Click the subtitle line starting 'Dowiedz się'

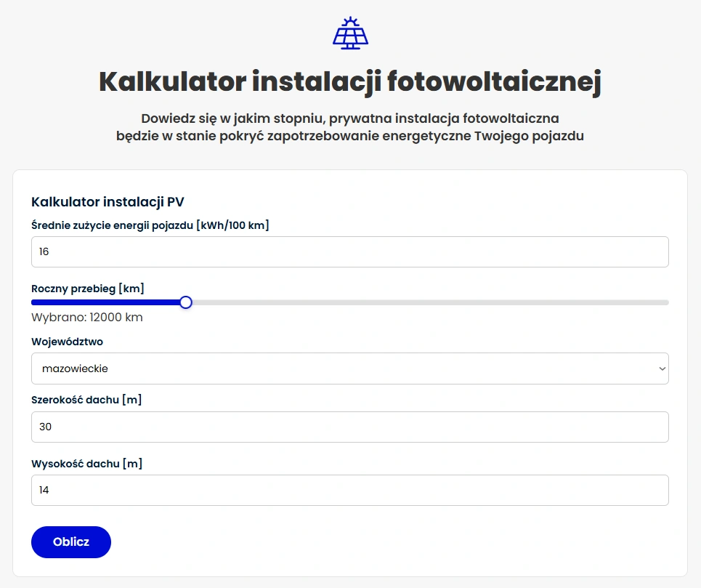[350, 118]
